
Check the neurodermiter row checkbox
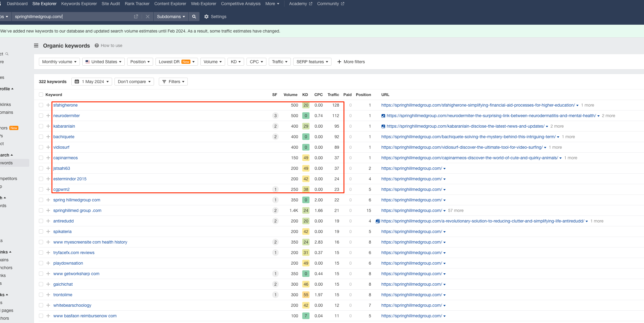41,116
